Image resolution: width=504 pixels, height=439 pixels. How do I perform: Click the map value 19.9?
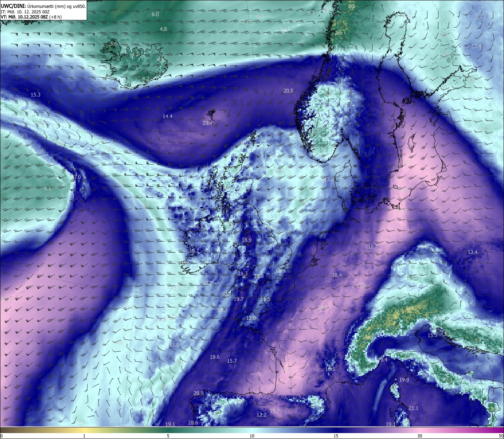404,380
